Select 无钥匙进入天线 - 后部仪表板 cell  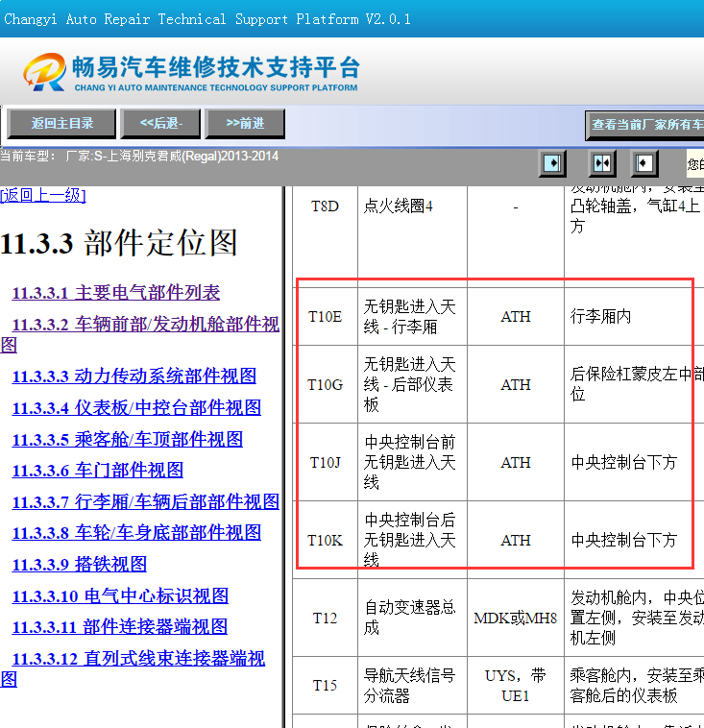click(412, 384)
